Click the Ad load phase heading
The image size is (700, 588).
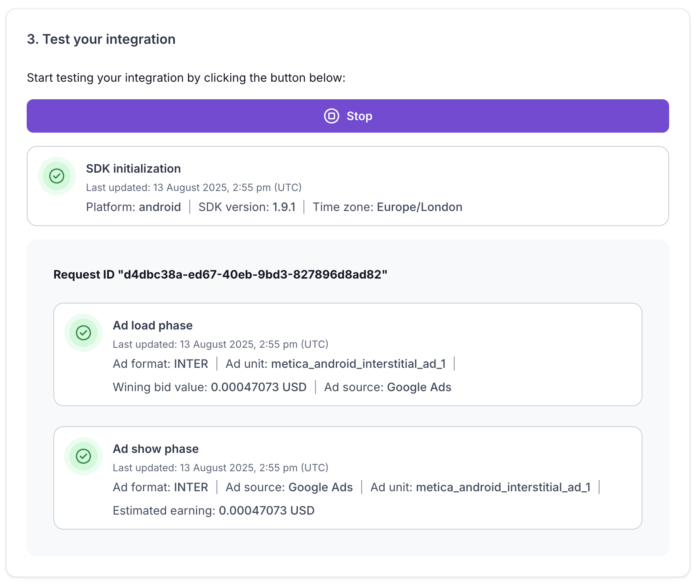tap(153, 325)
